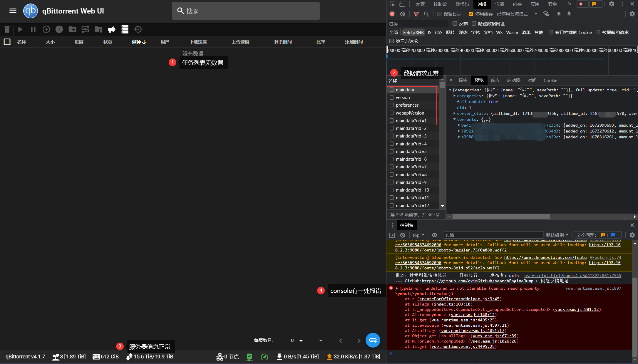Click the starred folder category icon

pyautogui.click(x=72, y=29)
